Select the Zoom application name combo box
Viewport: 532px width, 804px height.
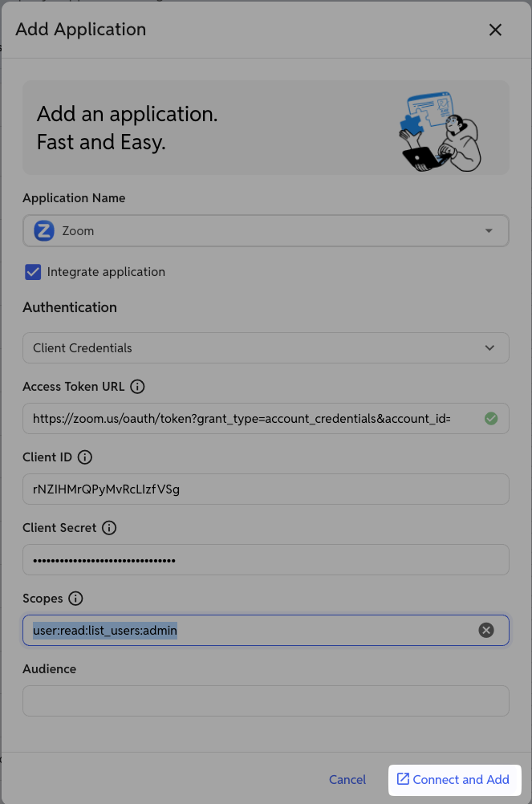266,231
